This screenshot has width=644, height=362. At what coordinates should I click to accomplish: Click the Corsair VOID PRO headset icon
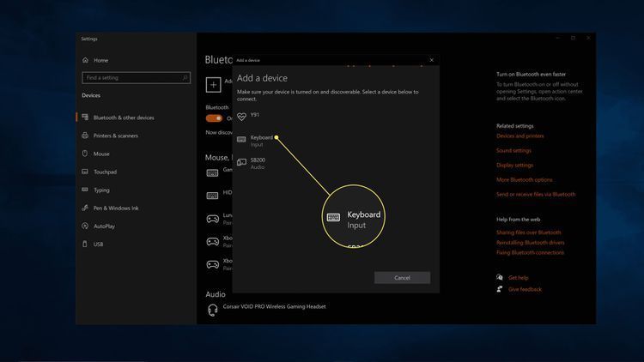pos(212,310)
